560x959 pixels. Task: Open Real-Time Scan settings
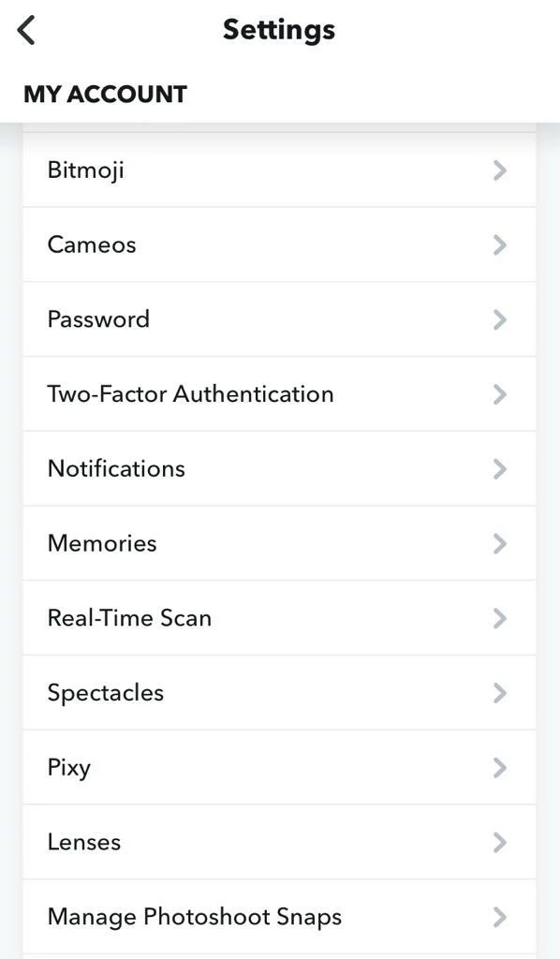(279, 618)
